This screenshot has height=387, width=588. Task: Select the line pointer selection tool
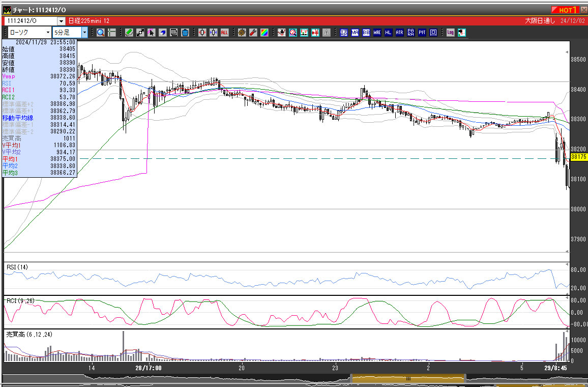click(x=151, y=33)
